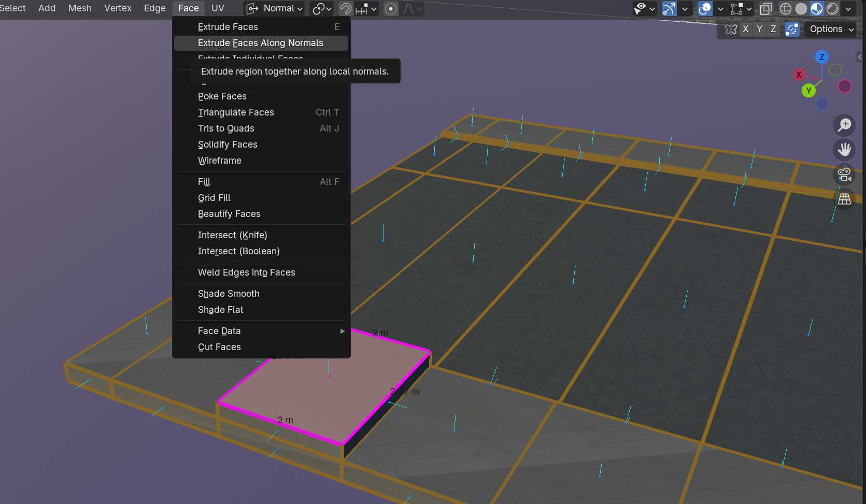Click the mesh edit mode overlays icon

pos(736,8)
